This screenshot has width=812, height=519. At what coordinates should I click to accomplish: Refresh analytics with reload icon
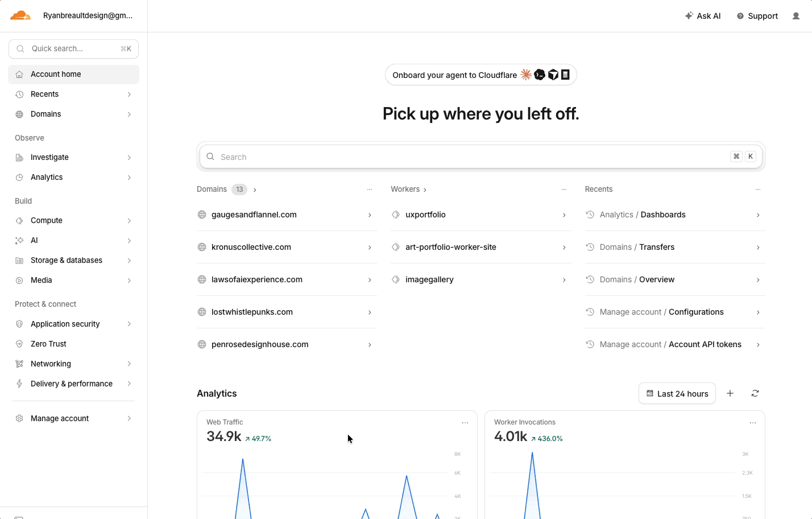755,393
